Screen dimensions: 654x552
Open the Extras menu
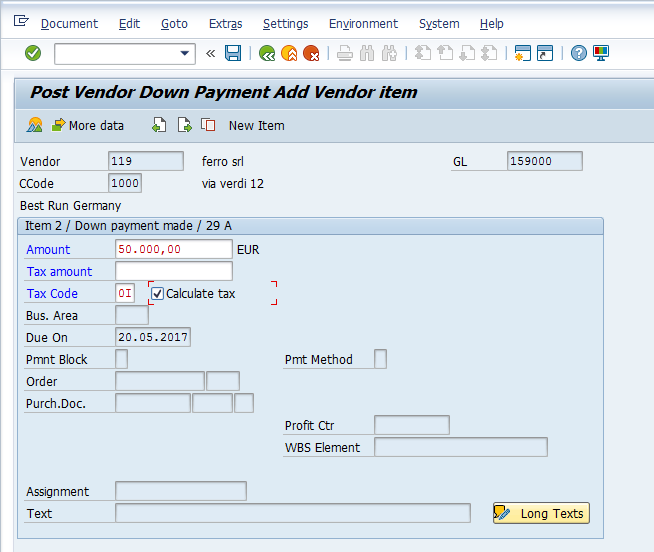coord(225,23)
